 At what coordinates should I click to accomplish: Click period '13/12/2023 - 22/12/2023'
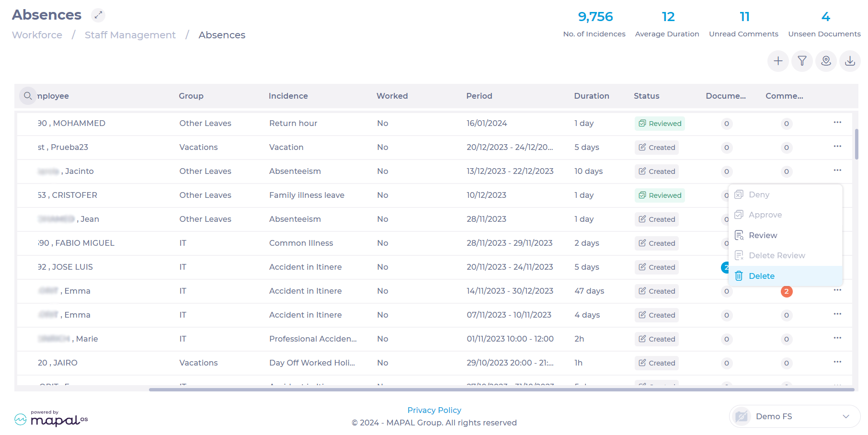pyautogui.click(x=510, y=171)
